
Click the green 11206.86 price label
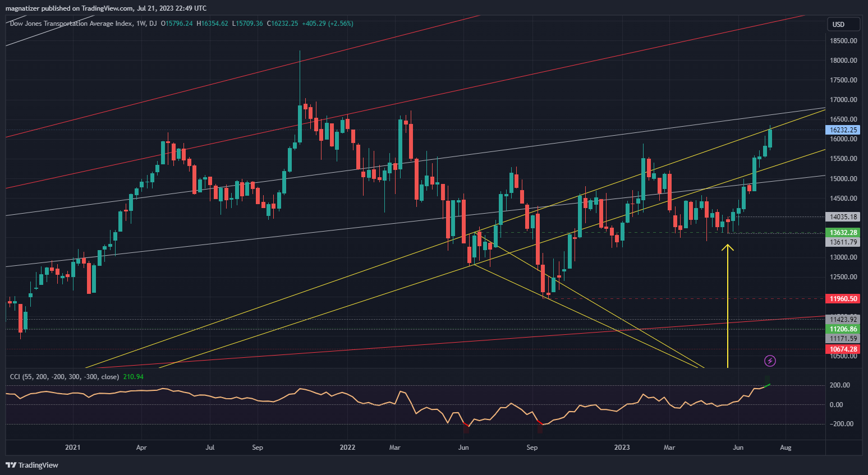[843, 329]
